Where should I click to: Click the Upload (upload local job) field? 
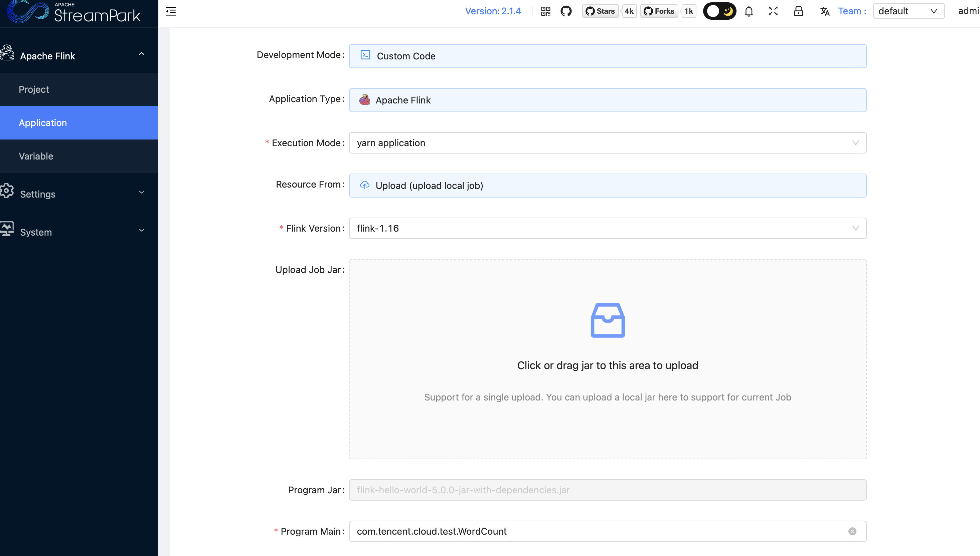608,186
